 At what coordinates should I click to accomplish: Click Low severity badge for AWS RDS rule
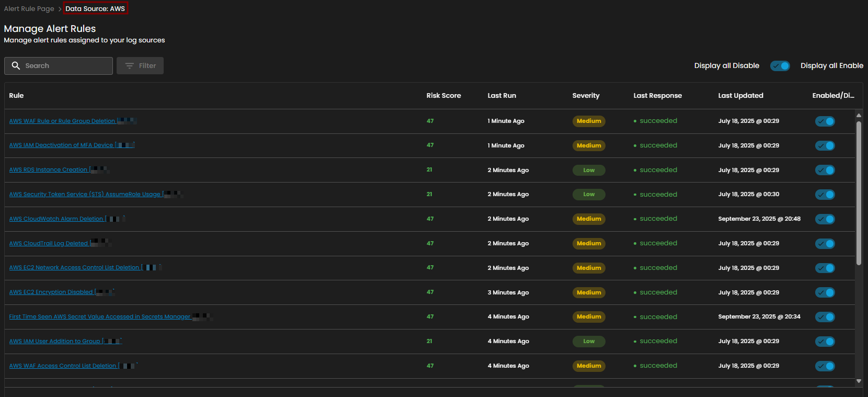(x=589, y=170)
